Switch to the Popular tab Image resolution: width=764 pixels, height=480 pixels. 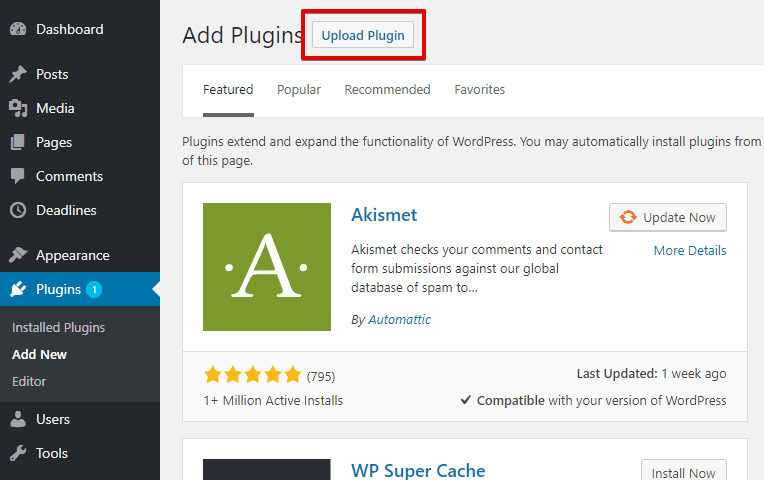coord(299,90)
